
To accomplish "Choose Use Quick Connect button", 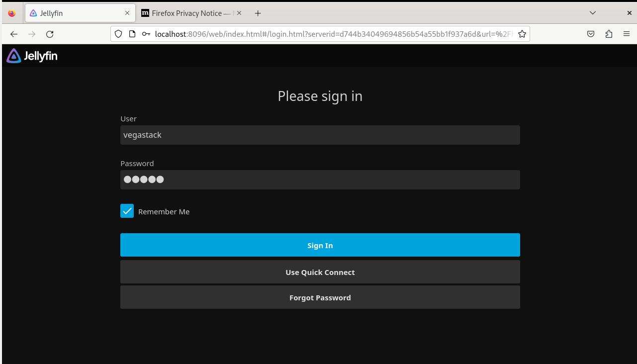I will pos(320,272).
